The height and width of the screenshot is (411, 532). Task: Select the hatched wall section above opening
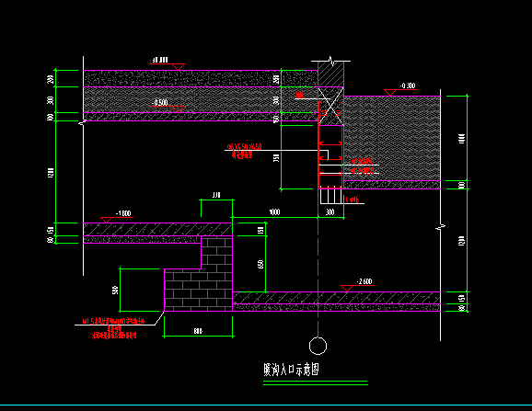(330, 74)
